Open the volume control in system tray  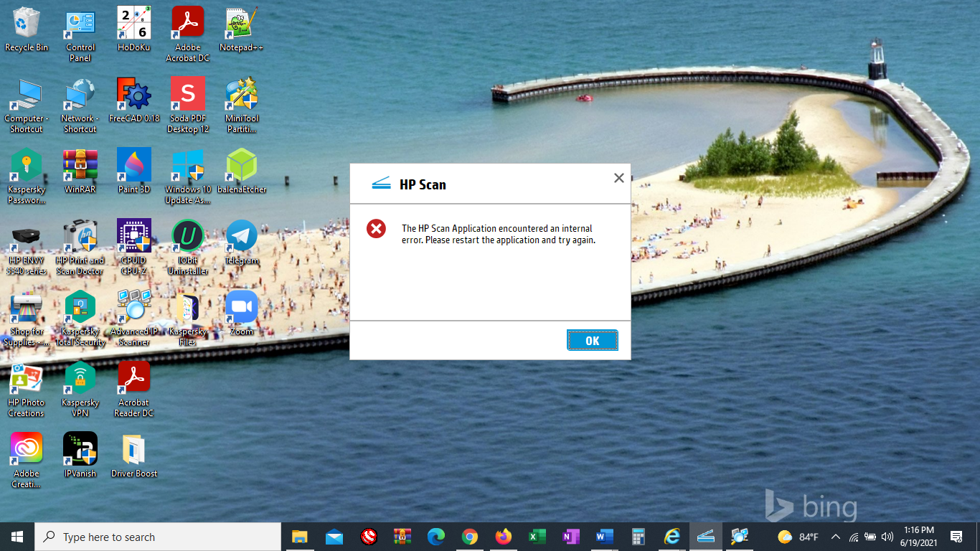click(x=887, y=537)
